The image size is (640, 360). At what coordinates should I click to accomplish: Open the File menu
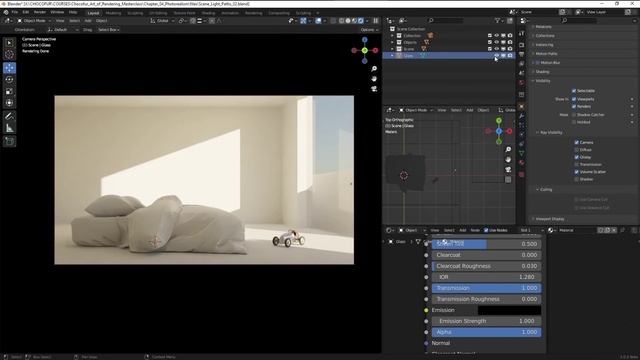point(15,12)
